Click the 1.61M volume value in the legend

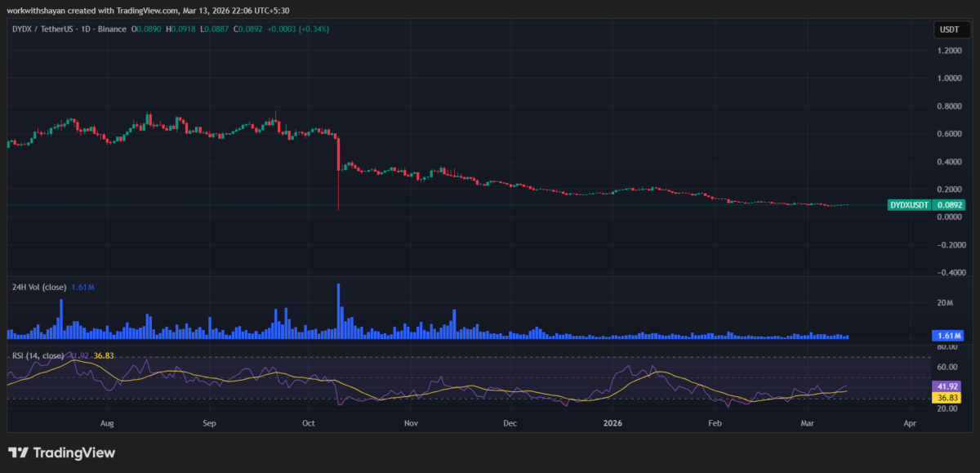point(84,287)
